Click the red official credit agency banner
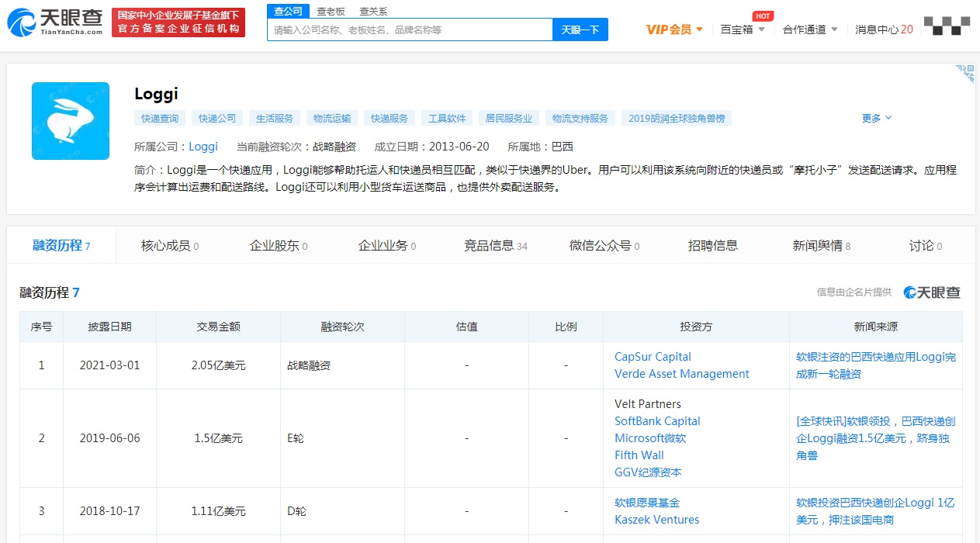 point(178,22)
